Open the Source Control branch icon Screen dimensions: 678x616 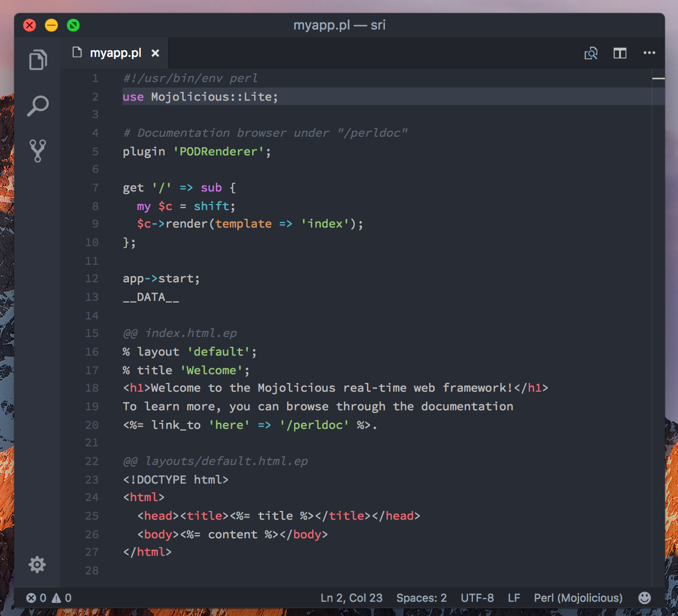point(38,150)
